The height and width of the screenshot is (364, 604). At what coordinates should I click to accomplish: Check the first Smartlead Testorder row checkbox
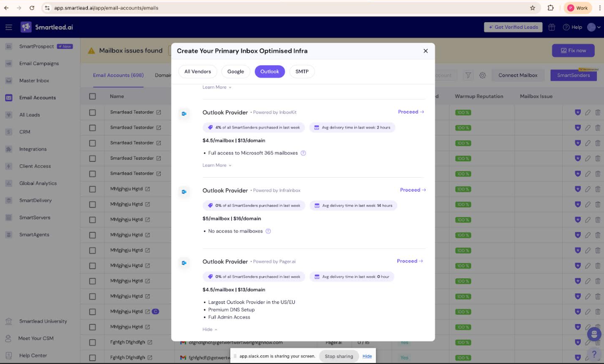92,112
